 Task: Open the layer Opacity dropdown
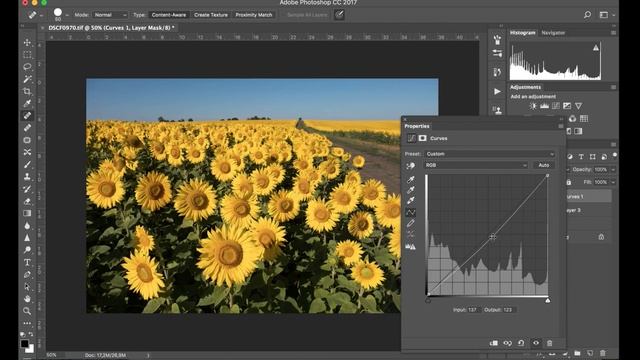[x=613, y=169]
